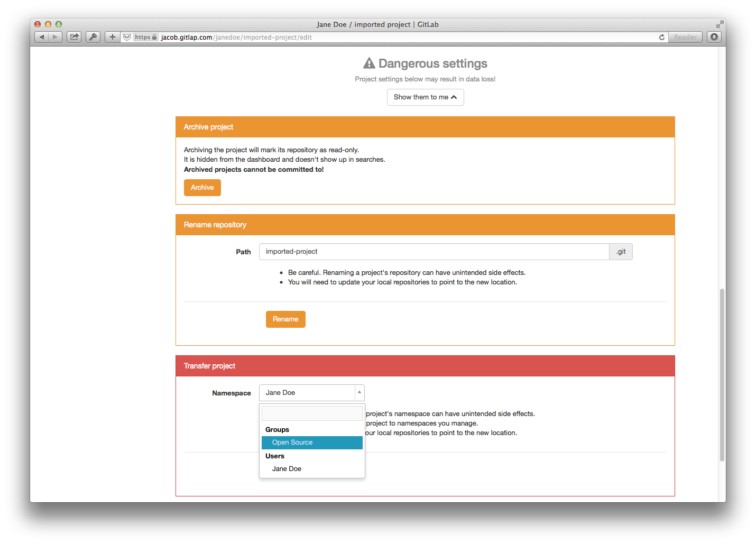Click the warning triangle beside Dangerous settings
The width and height of the screenshot is (756, 544).
(369, 63)
